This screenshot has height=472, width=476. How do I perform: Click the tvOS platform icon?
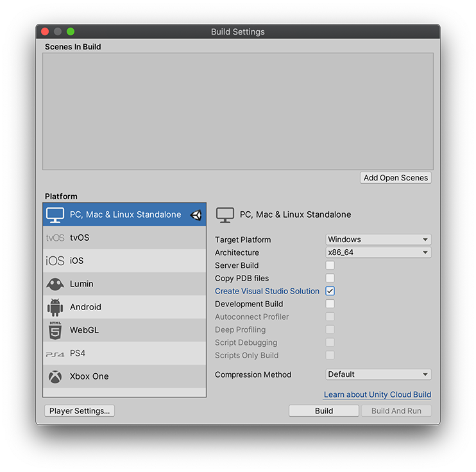[x=55, y=238]
